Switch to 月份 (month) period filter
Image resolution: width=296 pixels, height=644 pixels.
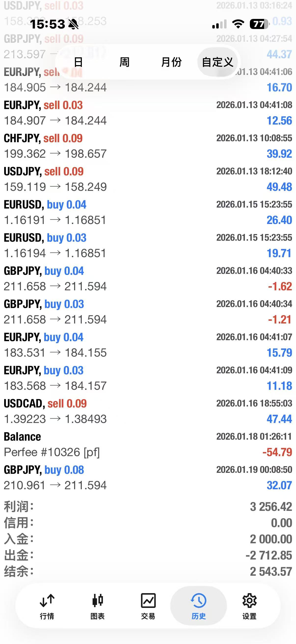pyautogui.click(x=171, y=62)
